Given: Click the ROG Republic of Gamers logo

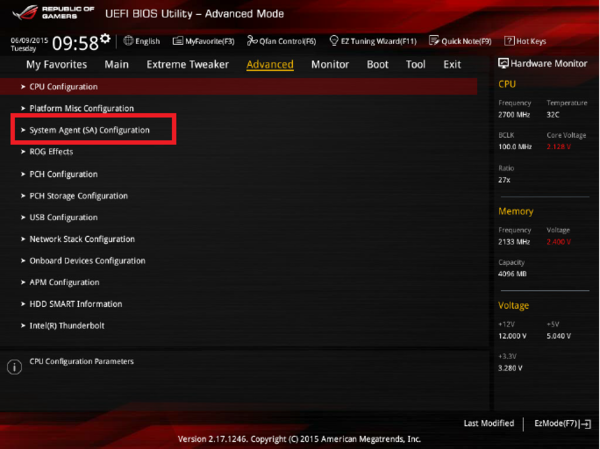Looking at the screenshot, I should (x=54, y=12).
